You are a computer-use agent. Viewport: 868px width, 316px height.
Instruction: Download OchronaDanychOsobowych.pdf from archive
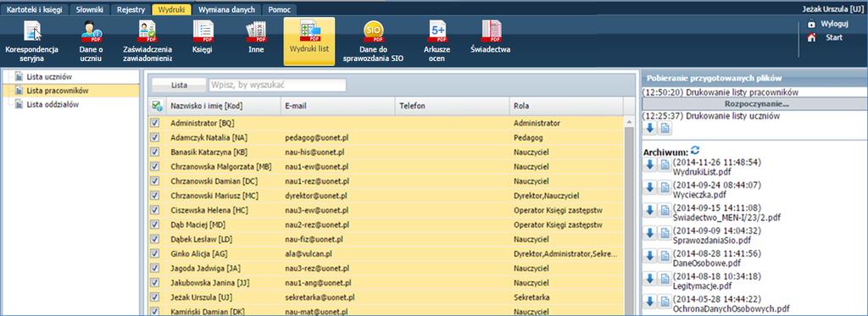click(650, 302)
